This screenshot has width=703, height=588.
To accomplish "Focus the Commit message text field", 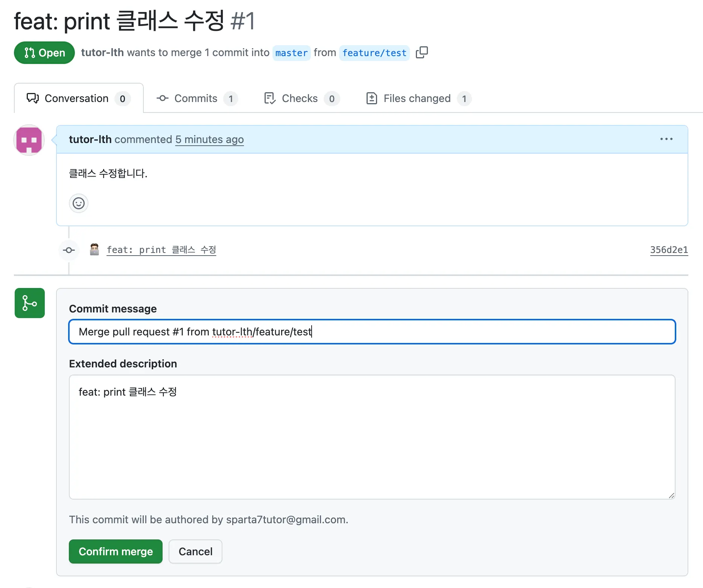I will [x=372, y=332].
